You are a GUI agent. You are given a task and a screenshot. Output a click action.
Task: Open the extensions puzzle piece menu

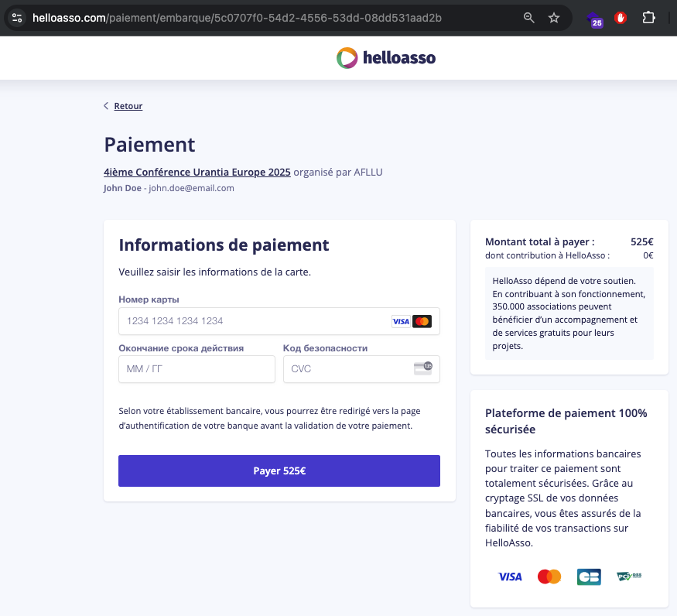(648, 18)
